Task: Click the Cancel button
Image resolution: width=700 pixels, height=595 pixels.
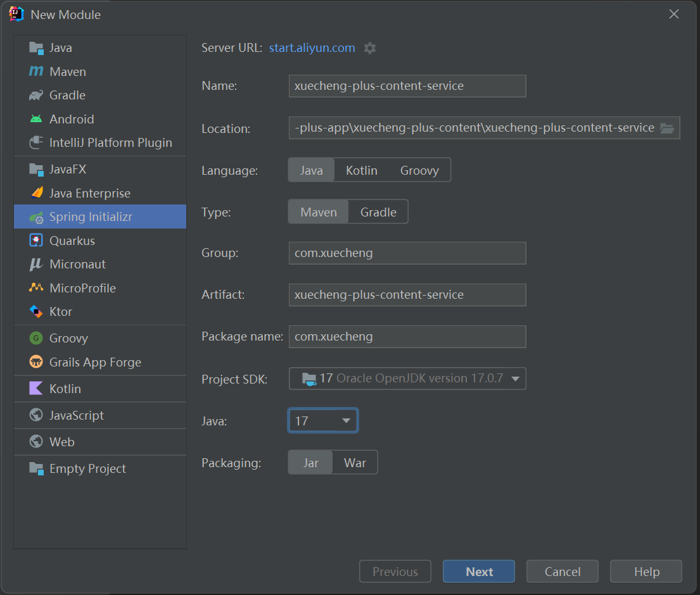Action: [x=563, y=572]
